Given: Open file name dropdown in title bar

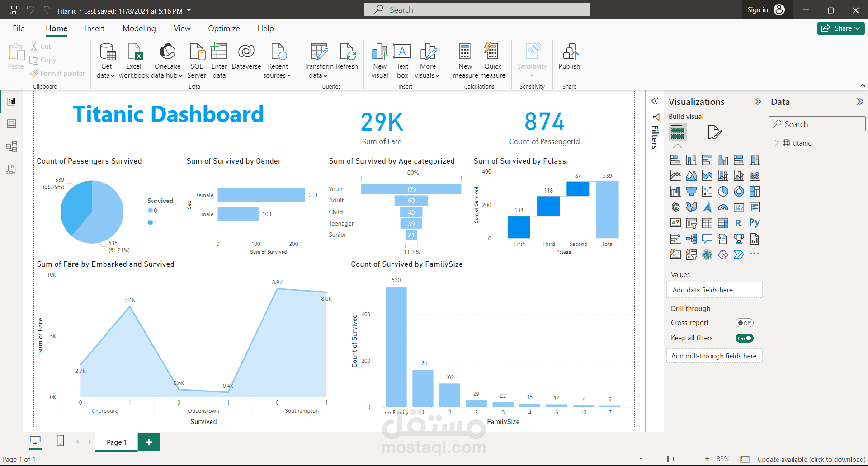Looking at the screenshot, I should [189, 10].
